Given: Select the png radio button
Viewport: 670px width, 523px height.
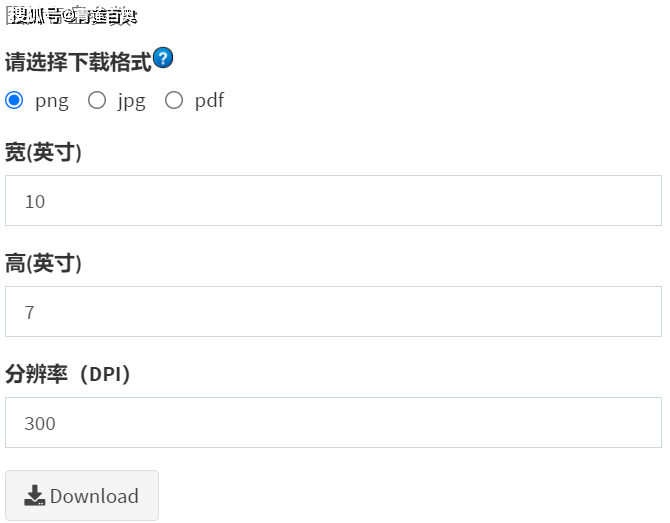Looking at the screenshot, I should 14,100.
